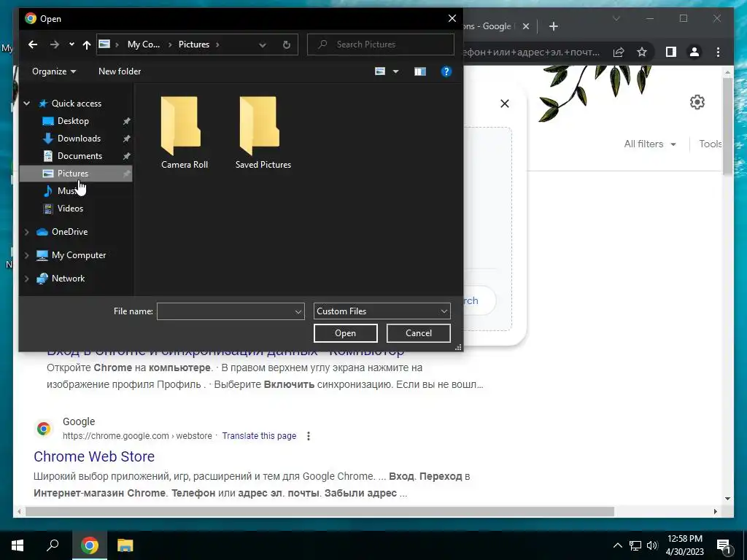Click Pictures in the address breadcrumb

point(194,44)
